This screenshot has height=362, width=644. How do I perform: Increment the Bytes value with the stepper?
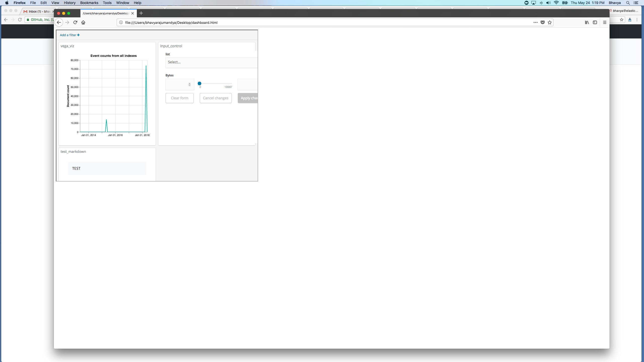[x=190, y=83]
